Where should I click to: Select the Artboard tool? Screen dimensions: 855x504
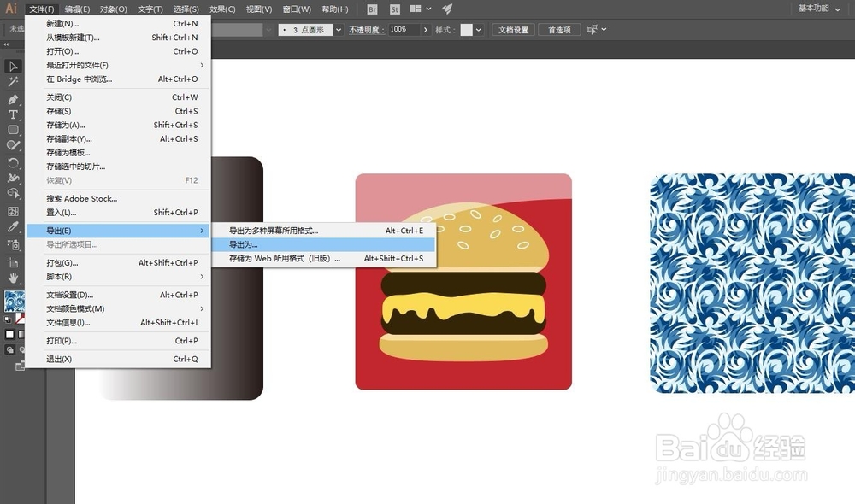[13, 262]
